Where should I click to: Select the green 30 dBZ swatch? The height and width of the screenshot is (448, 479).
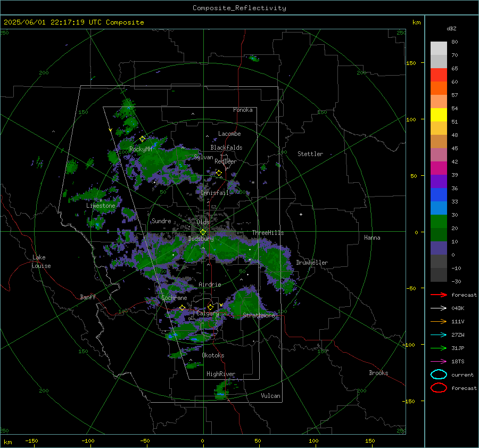coord(439,222)
